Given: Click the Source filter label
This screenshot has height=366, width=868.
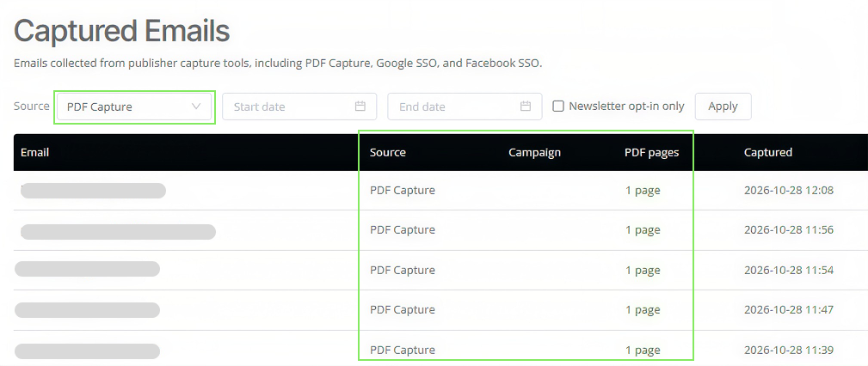Looking at the screenshot, I should click(32, 106).
